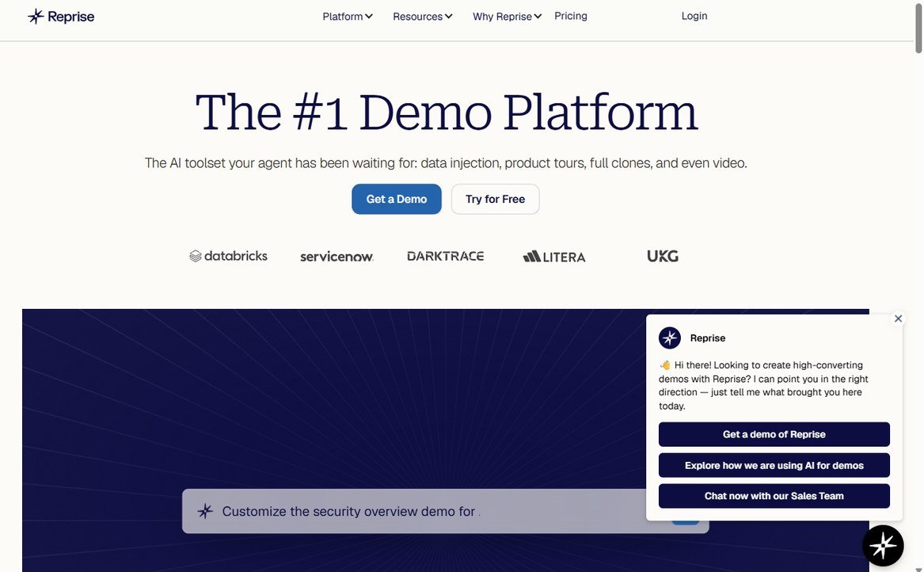The width and height of the screenshot is (924, 572).
Task: Choose Chat now with our Sales Team
Action: 774,496
